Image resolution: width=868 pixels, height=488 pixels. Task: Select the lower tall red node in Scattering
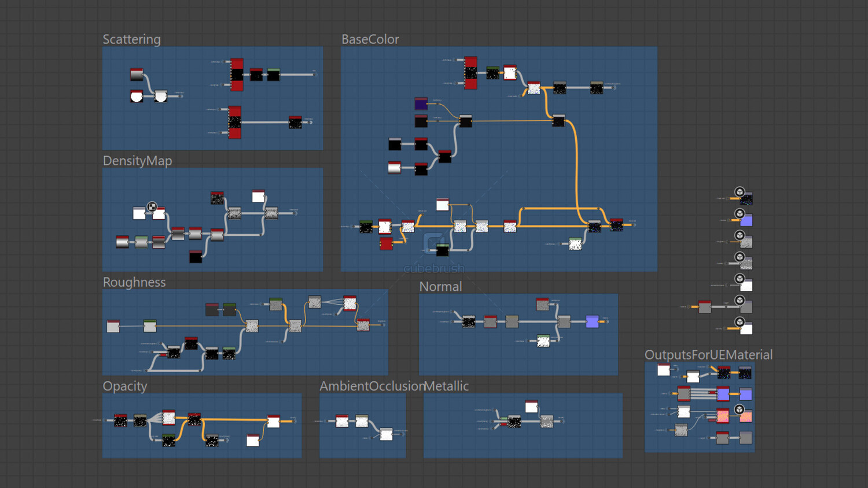coord(234,122)
